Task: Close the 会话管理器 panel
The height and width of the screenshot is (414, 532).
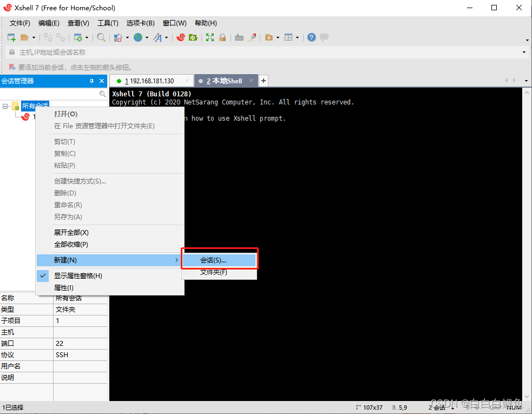Action: click(x=101, y=81)
